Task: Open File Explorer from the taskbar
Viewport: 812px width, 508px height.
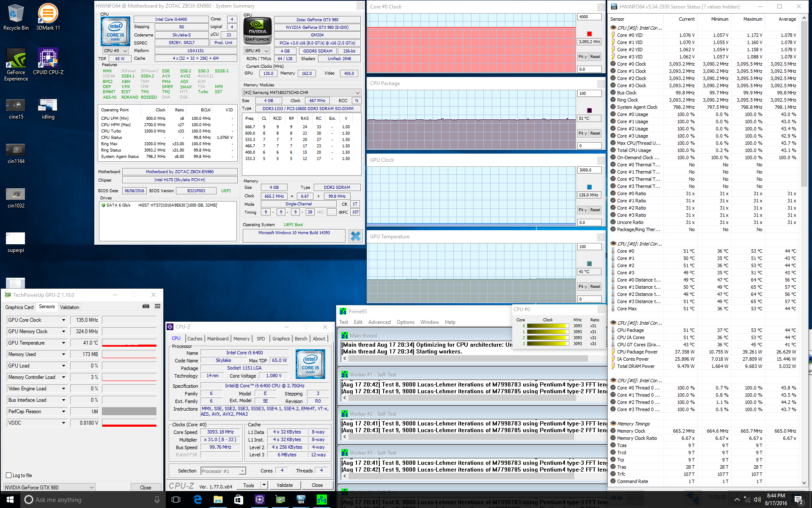Action: (x=218, y=500)
